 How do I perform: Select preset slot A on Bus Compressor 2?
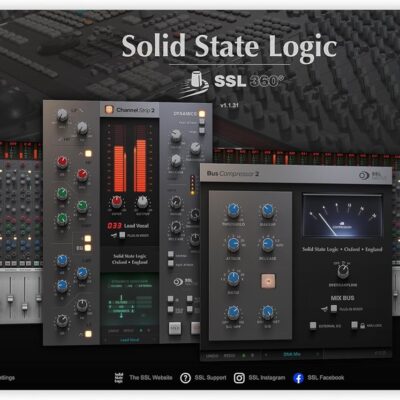244,356
